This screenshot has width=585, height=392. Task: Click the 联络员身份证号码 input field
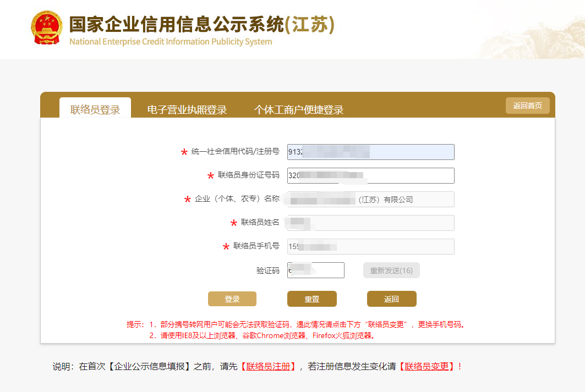click(x=370, y=175)
